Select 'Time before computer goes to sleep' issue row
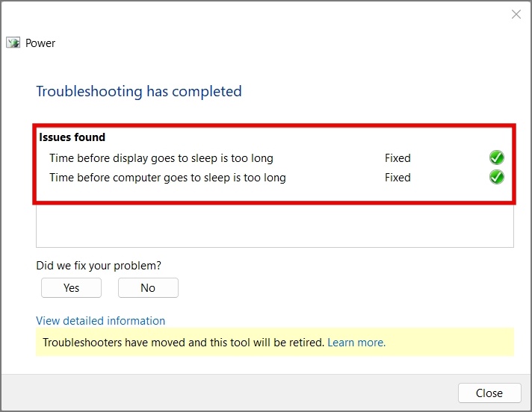This screenshot has height=412, width=532. tap(275, 178)
